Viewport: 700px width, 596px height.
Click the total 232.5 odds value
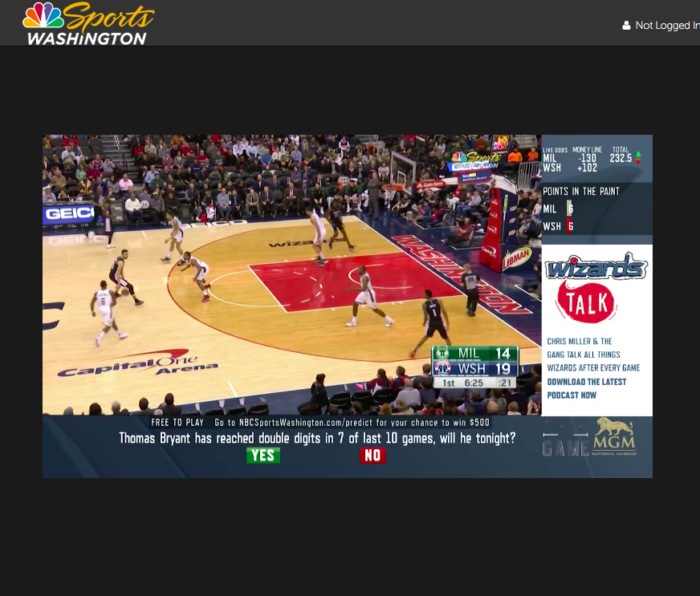tap(621, 158)
